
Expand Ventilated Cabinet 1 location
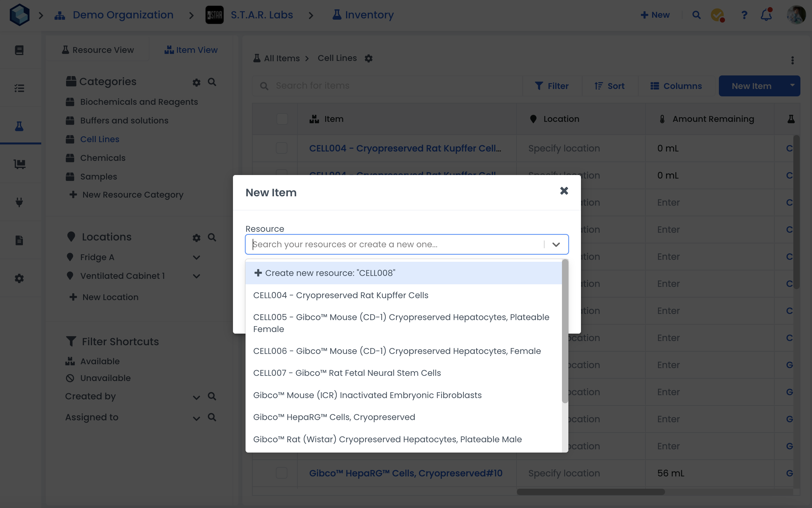tap(197, 276)
